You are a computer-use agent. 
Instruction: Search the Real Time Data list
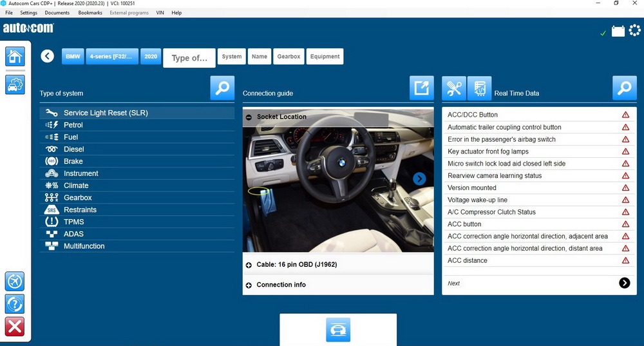pos(624,88)
